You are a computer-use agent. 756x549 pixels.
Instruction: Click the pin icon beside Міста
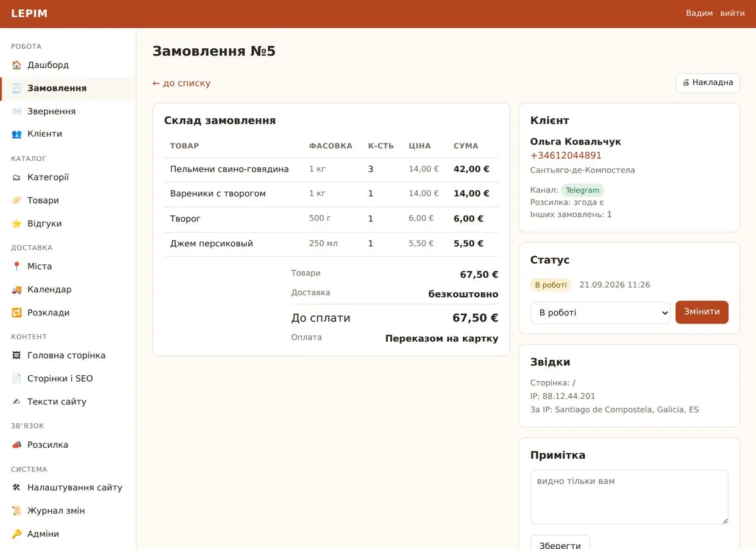[x=16, y=266]
